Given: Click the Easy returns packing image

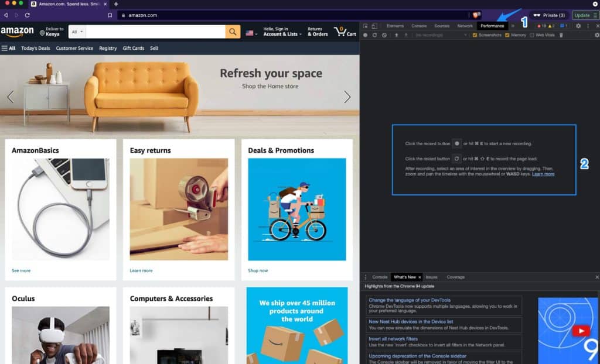Looking at the screenshot, I should (x=179, y=209).
